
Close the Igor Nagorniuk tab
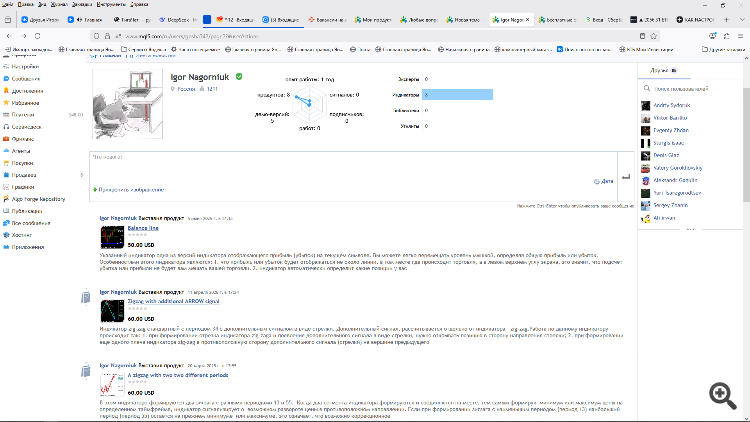click(528, 20)
